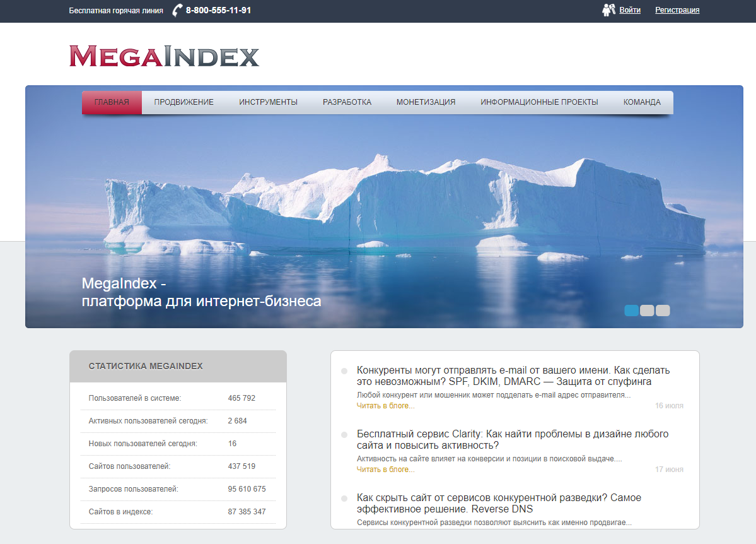Viewport: 756px width, 544px height.
Task: Click the Регистрация link
Action: pos(677,10)
